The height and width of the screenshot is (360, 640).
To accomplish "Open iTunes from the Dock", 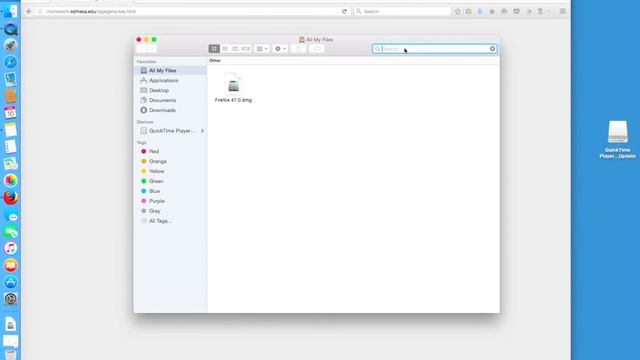I will (11, 248).
